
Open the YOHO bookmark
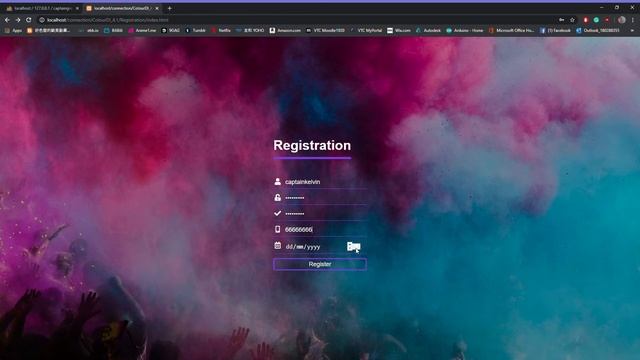[250, 30]
